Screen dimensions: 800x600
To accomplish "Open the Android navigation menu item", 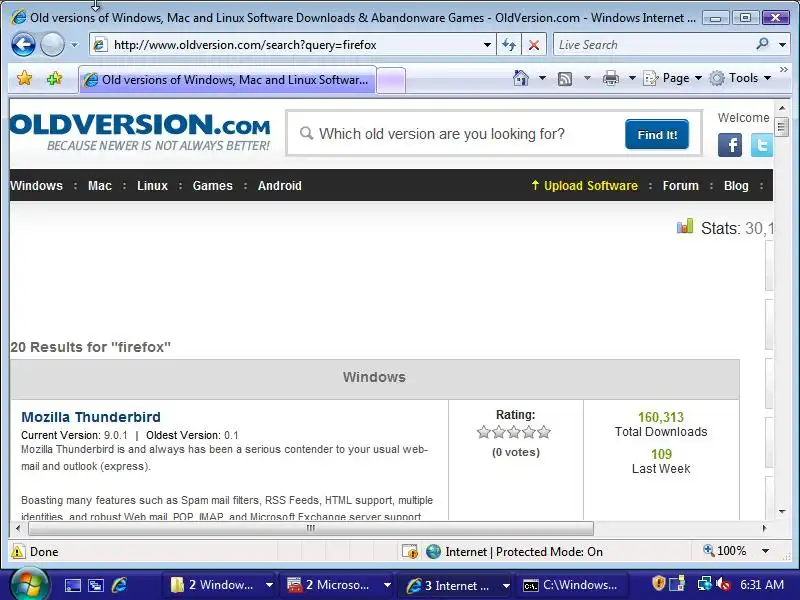I will 280,186.
